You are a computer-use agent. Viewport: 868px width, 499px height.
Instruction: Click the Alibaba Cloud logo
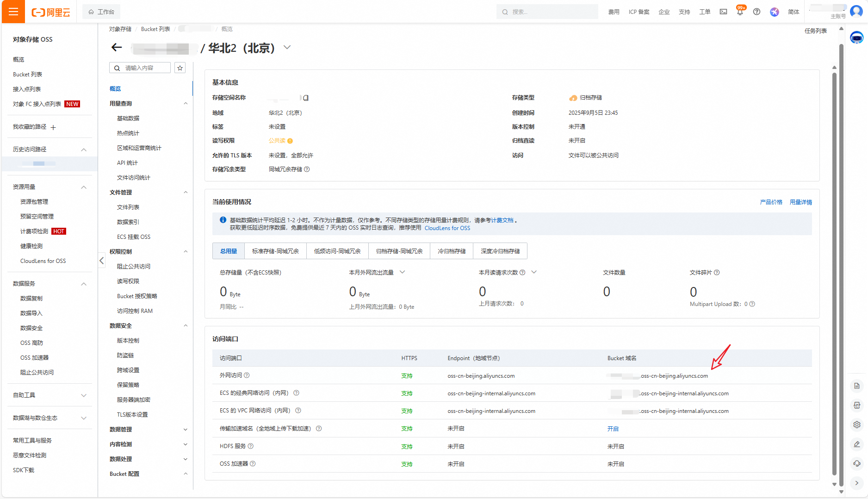[x=51, y=12]
